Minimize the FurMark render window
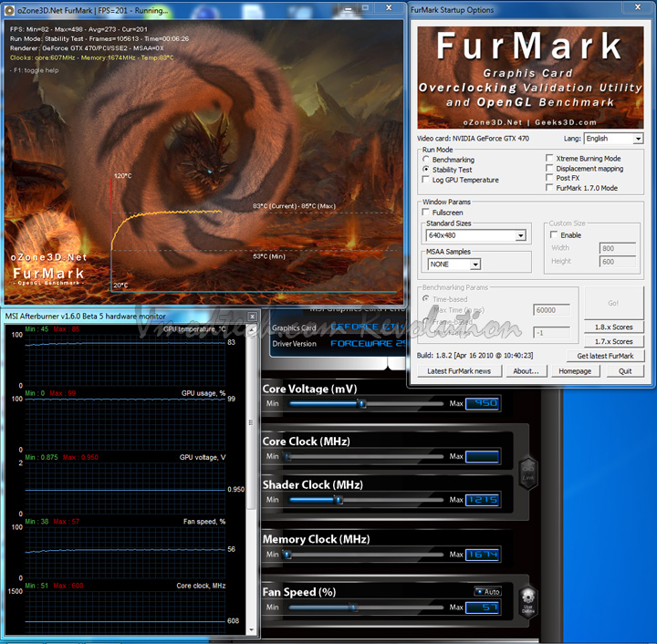 [x=348, y=8]
